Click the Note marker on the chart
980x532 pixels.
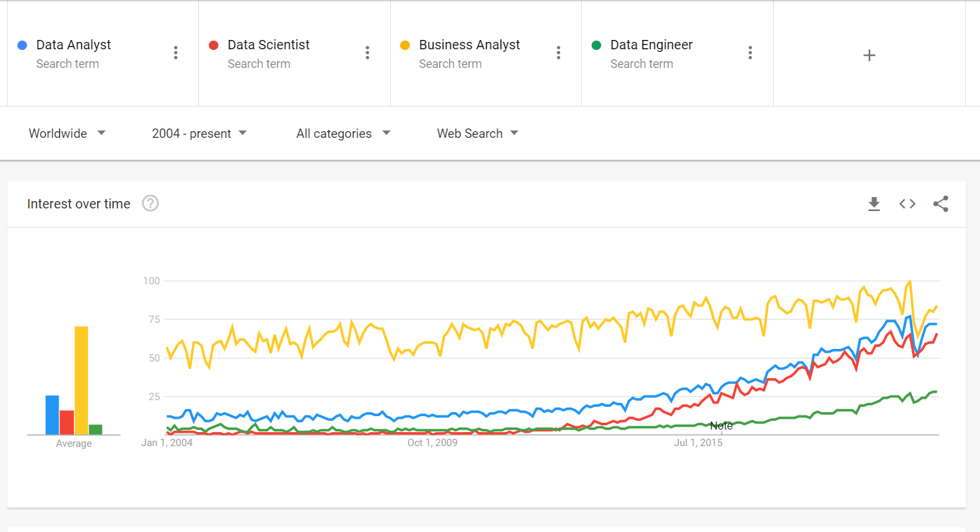coord(722,425)
